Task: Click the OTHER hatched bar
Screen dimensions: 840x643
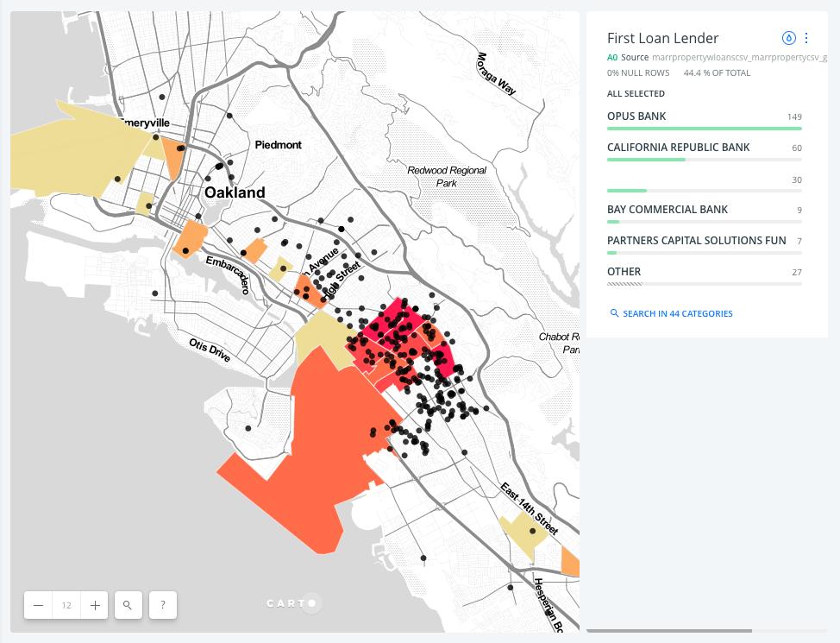Action: coord(624,284)
